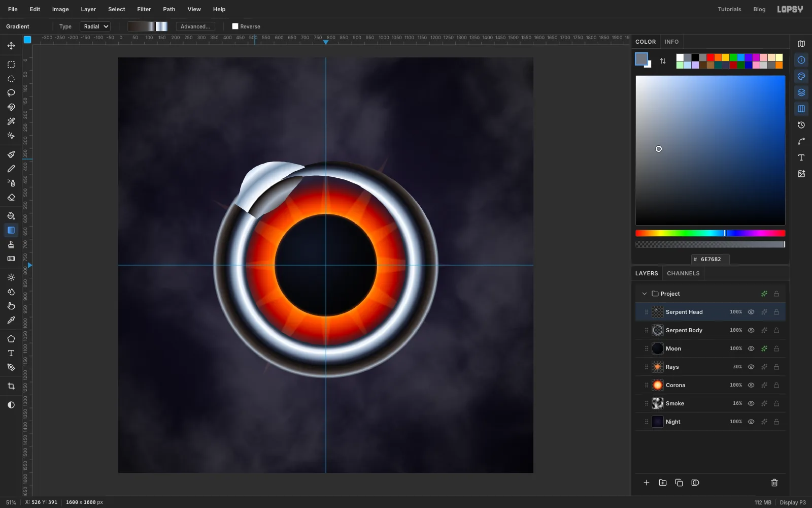
Task: Click the red swatch in palette
Action: [x=710, y=57]
